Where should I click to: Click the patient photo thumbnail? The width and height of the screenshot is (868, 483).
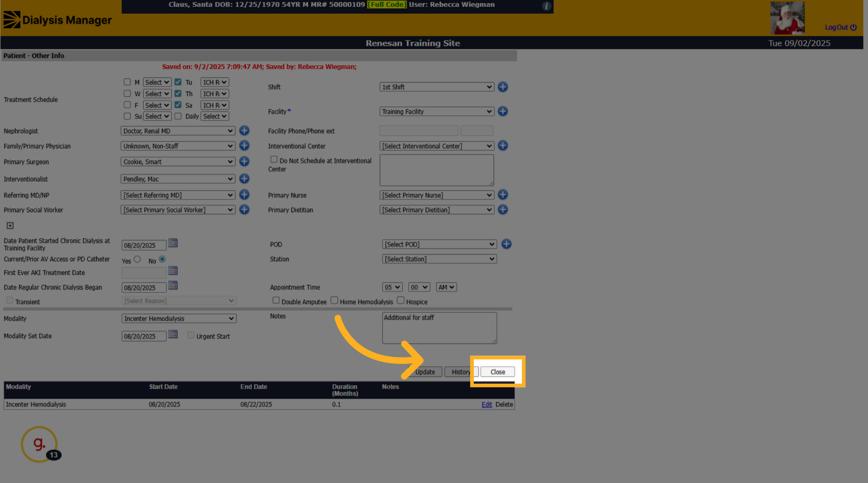click(787, 18)
